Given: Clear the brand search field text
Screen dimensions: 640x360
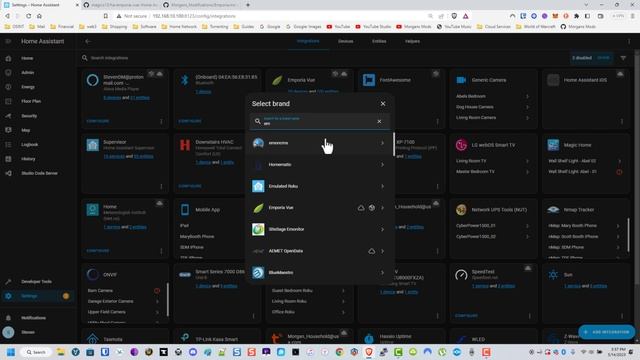Looking at the screenshot, I should click(x=379, y=121).
